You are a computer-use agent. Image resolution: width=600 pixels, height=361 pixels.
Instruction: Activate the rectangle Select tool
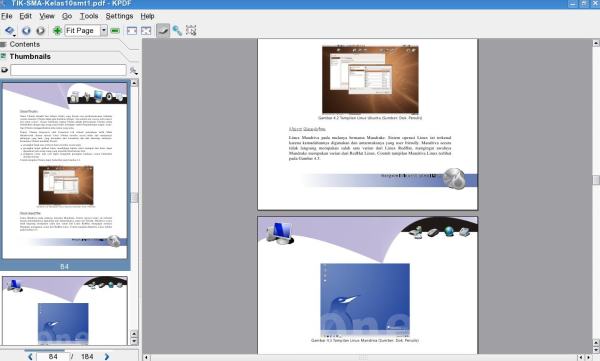click(191, 31)
